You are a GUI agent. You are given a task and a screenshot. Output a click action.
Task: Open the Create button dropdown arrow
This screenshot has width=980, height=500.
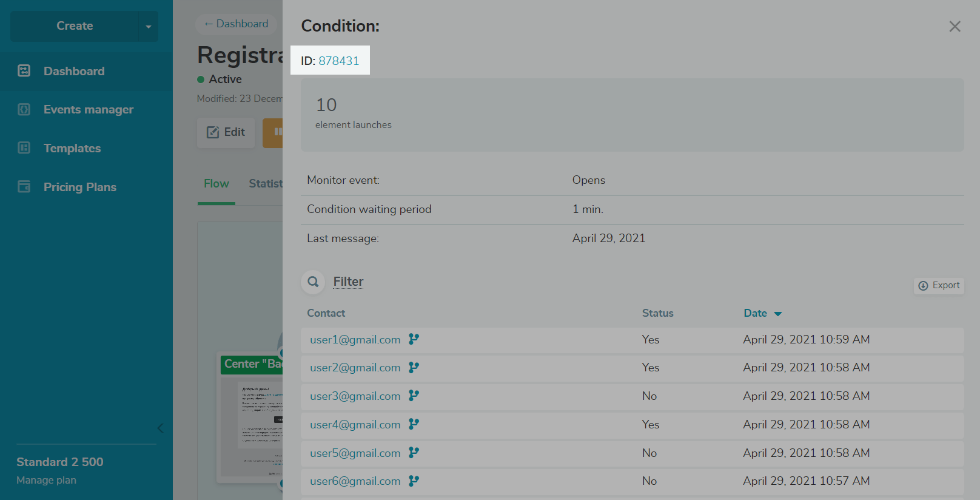pyautogui.click(x=149, y=27)
